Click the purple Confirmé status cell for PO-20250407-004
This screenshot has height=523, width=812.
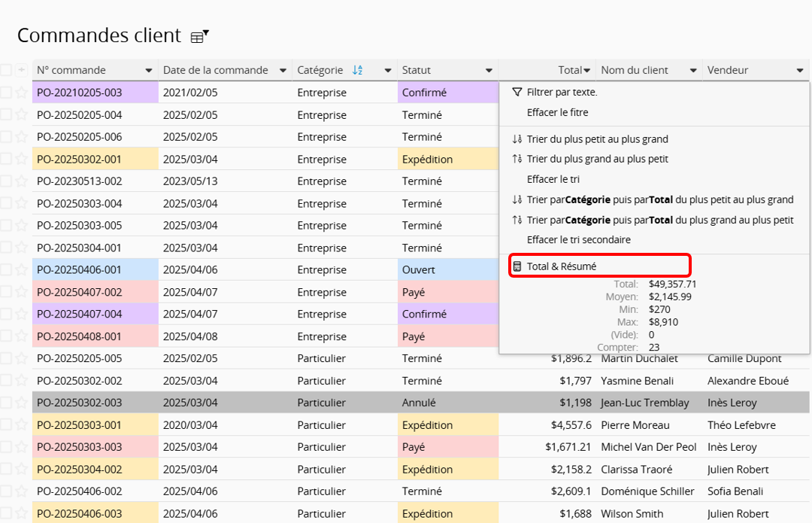[x=447, y=314]
